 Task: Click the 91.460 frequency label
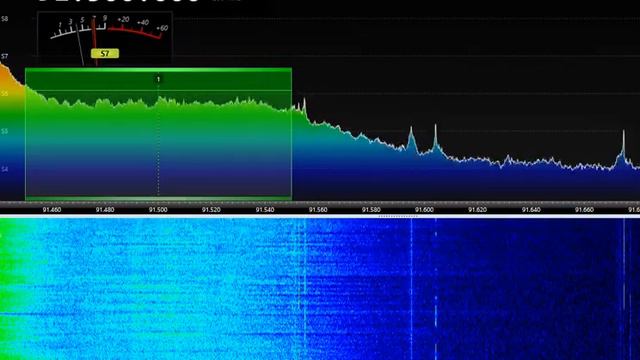pos(52,210)
